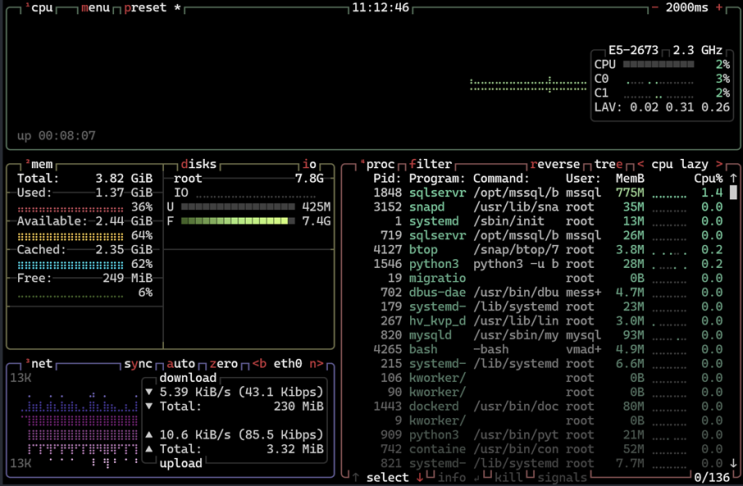
Task: Click the clock showing 11:12:46
Action: [381, 8]
